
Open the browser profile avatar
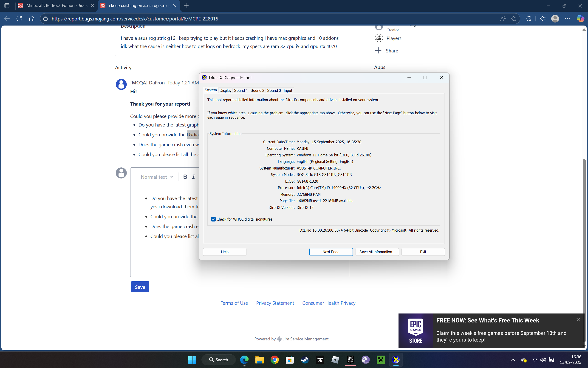click(555, 18)
